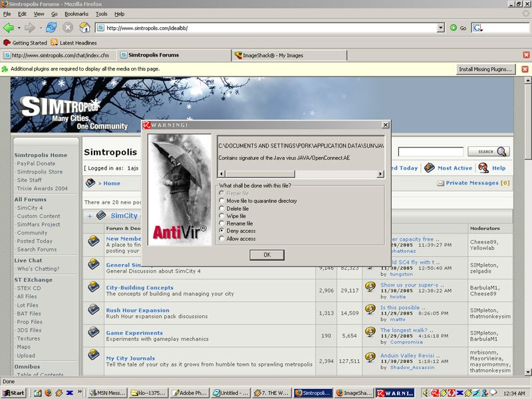Click the Game Experiments forum status icon
The width and height of the screenshot is (532, 399).
(94, 332)
